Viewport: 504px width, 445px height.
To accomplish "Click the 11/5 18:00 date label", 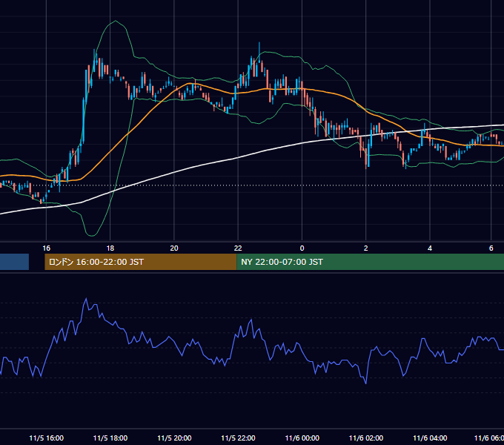I will [110, 438].
